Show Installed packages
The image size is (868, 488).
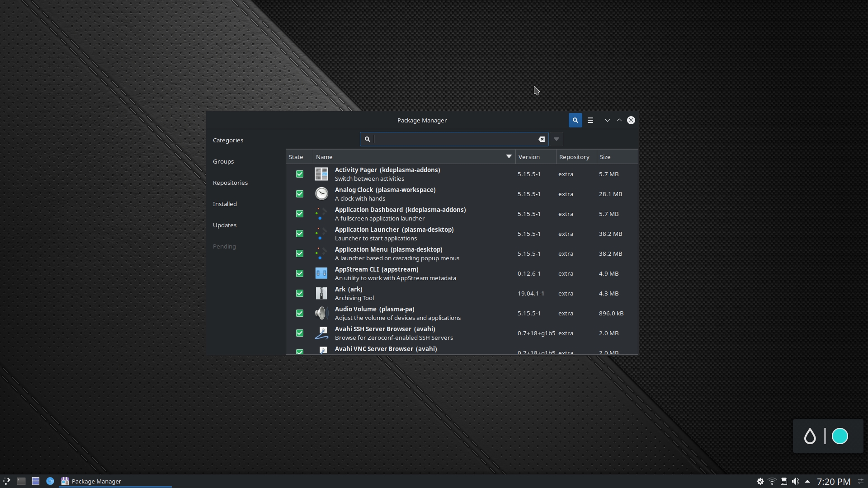point(225,204)
